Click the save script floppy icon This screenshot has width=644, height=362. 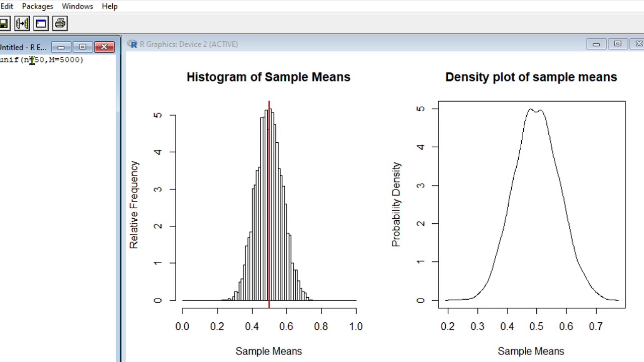pyautogui.click(x=4, y=23)
